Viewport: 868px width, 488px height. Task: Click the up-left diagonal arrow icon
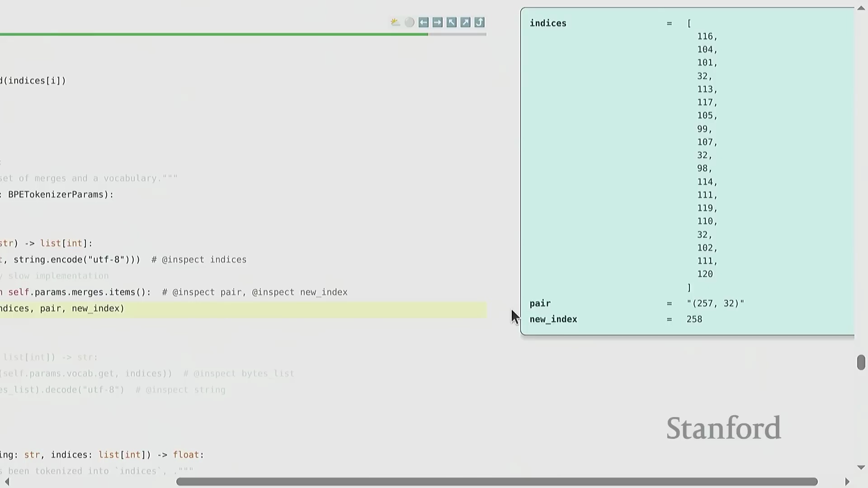(x=451, y=23)
